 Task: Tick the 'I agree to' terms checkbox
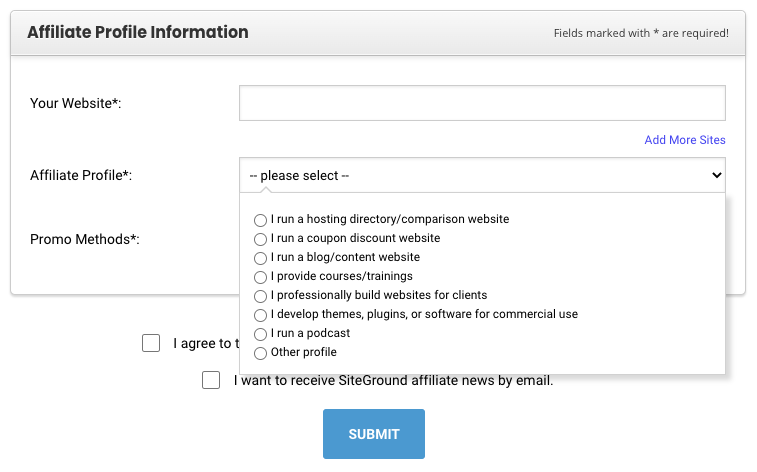click(151, 343)
